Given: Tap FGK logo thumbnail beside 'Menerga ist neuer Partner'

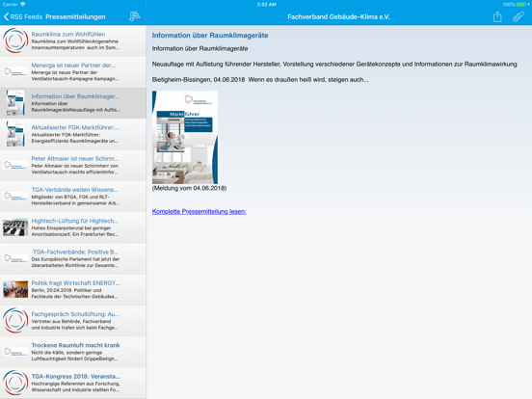Looking at the screenshot, I should click(15, 72).
